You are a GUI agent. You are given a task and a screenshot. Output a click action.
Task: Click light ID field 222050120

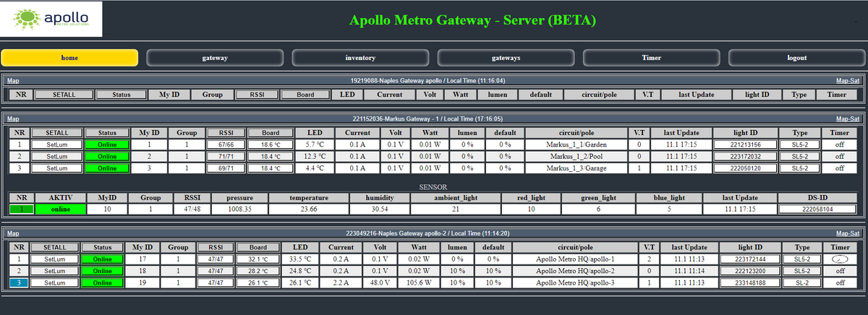[x=746, y=168]
